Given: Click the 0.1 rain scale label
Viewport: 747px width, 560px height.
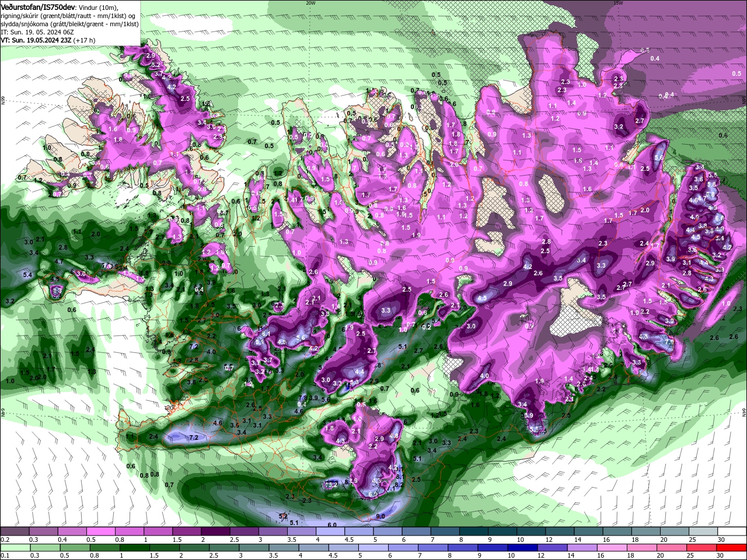Looking at the screenshot, I should coord(4,556).
